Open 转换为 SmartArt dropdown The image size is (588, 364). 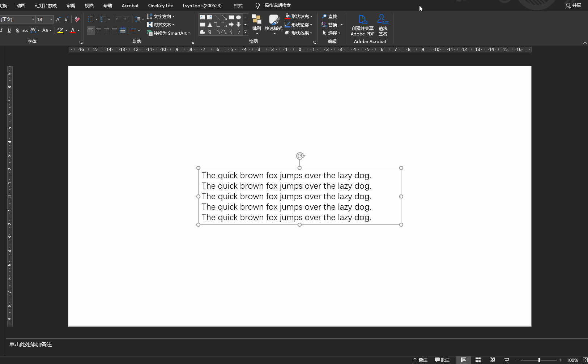pyautogui.click(x=168, y=33)
